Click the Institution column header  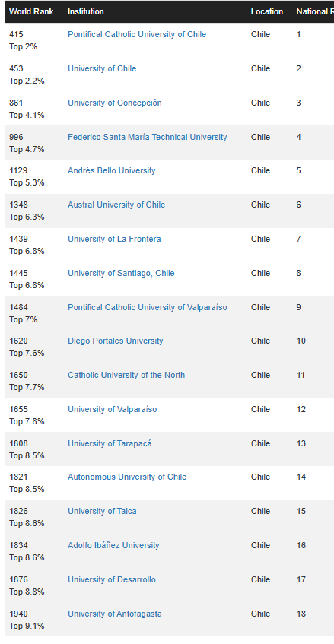[85, 11]
